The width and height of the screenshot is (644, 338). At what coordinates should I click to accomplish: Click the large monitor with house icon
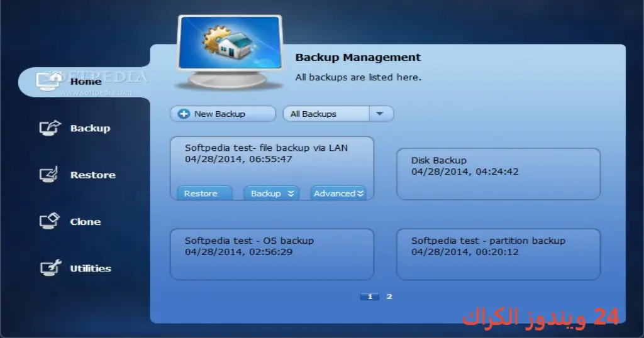point(230,52)
